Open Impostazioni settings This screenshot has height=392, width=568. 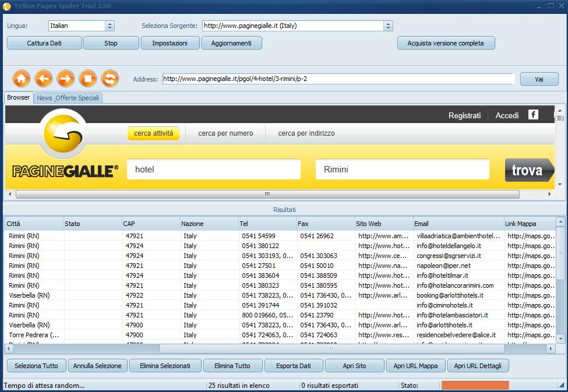170,43
